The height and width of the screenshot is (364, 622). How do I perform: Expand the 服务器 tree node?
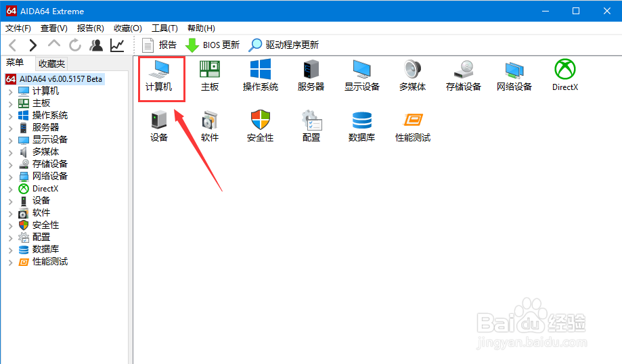pyautogui.click(x=10, y=129)
